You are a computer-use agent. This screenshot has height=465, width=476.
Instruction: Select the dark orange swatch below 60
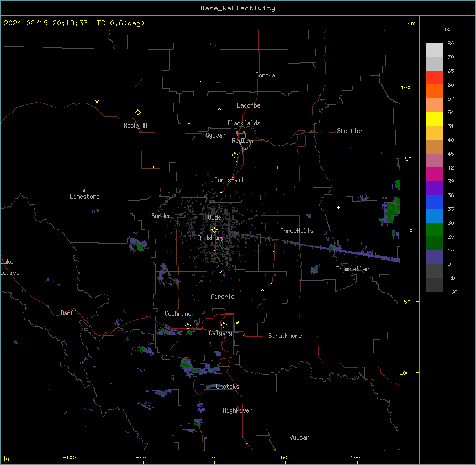pyautogui.click(x=434, y=91)
